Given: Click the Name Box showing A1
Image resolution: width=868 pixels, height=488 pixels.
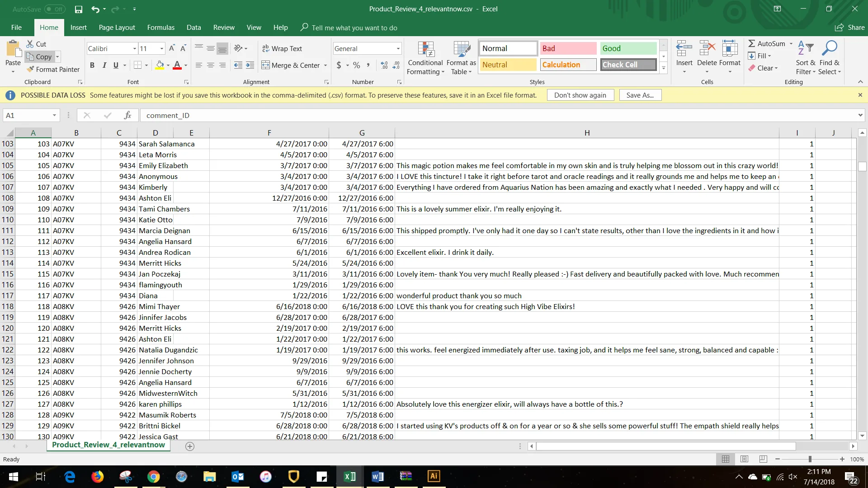Looking at the screenshot, I should (x=27, y=115).
